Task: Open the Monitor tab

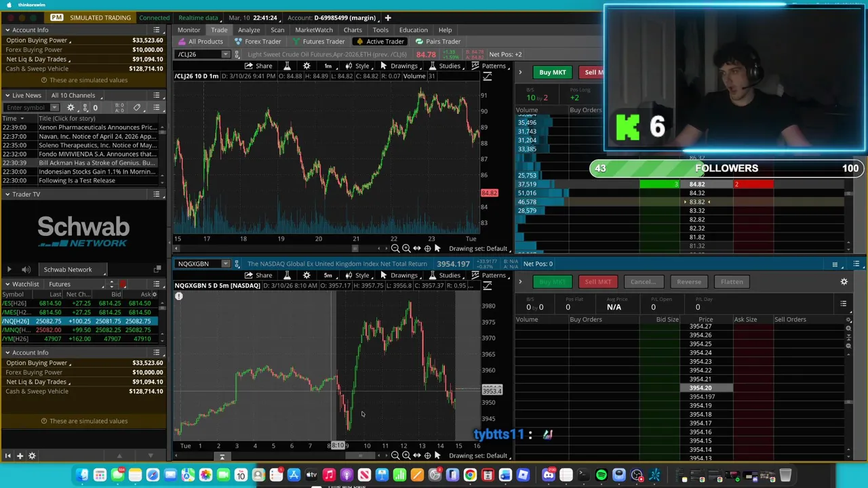Action: (189, 30)
